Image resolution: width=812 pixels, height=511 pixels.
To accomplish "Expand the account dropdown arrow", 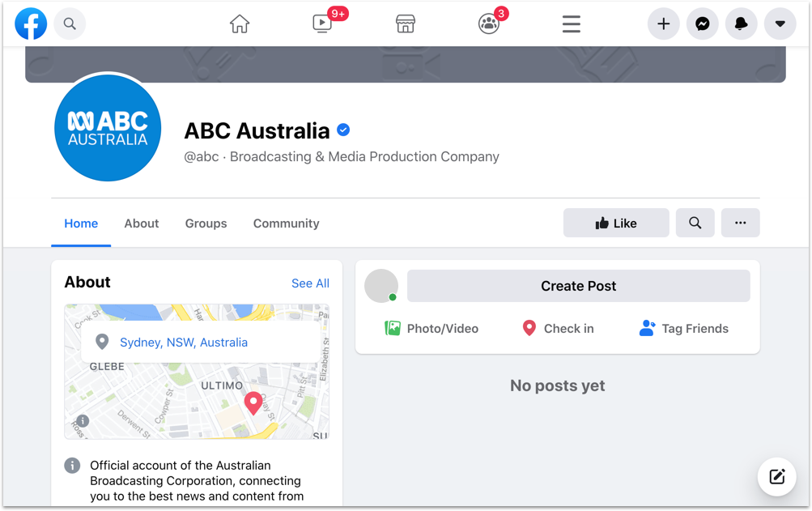I will pyautogui.click(x=780, y=24).
